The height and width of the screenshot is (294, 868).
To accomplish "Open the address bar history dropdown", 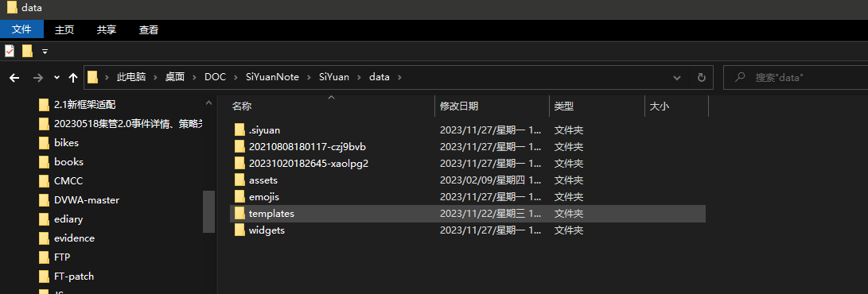I will [677, 77].
